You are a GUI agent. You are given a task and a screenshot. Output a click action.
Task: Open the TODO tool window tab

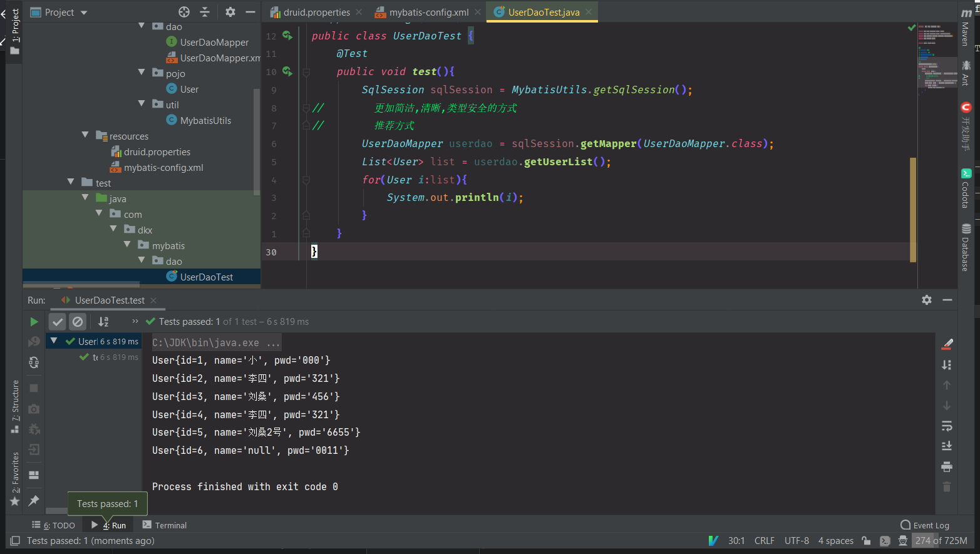[x=54, y=525]
